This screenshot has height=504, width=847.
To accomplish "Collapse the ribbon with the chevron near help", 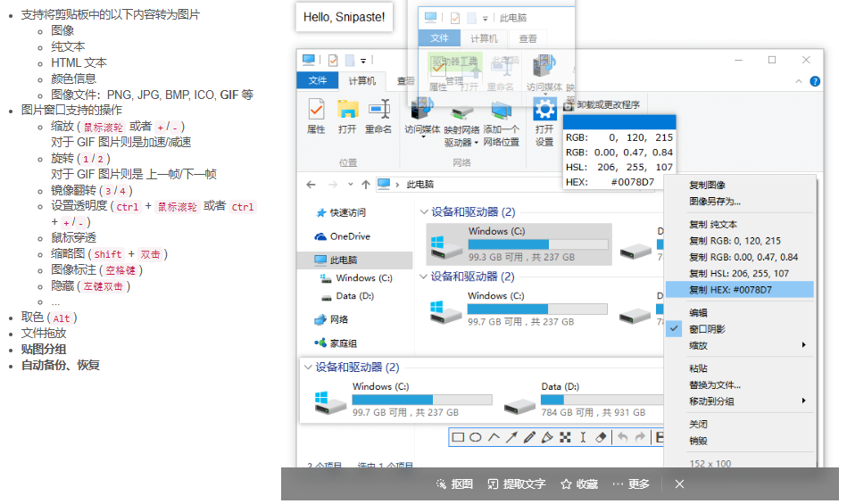I will click(799, 81).
